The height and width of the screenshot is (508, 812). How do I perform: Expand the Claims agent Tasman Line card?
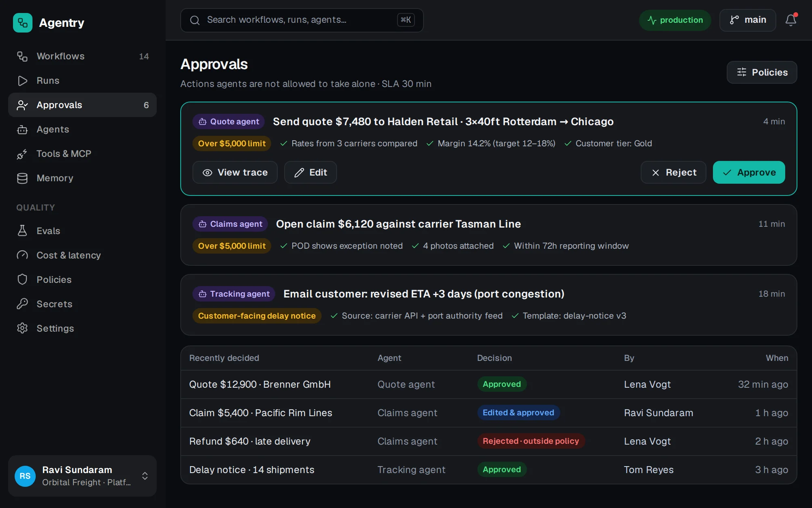(x=488, y=235)
